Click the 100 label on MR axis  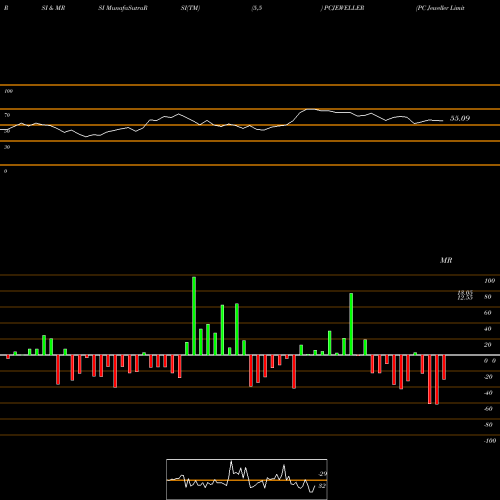coord(489,281)
